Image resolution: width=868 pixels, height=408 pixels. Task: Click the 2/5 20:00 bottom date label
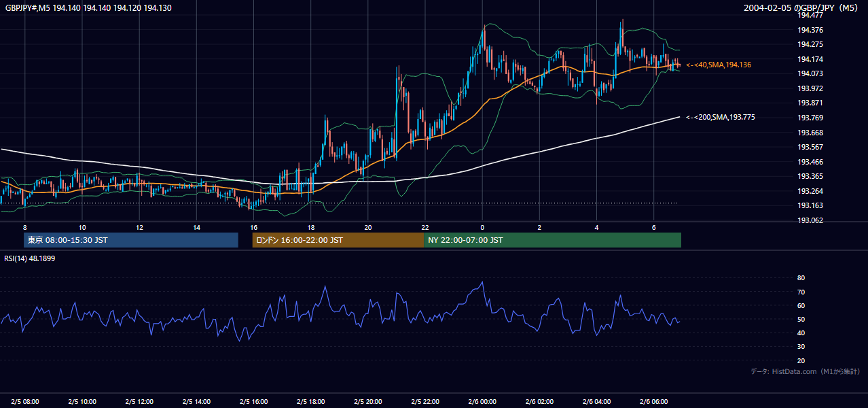367,401
